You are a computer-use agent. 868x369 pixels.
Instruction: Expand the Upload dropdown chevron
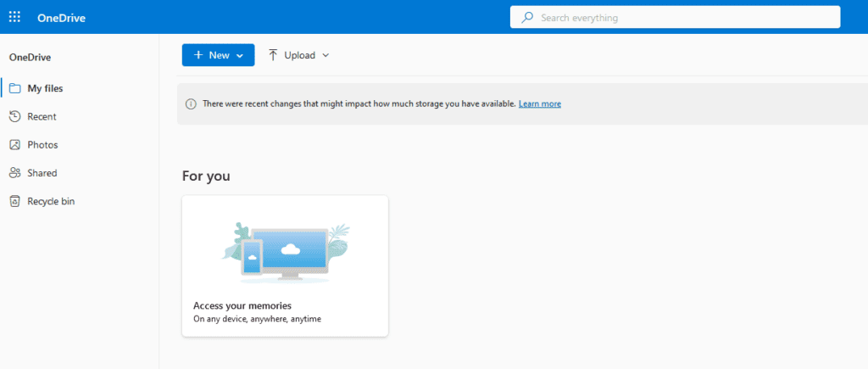pyautogui.click(x=325, y=56)
